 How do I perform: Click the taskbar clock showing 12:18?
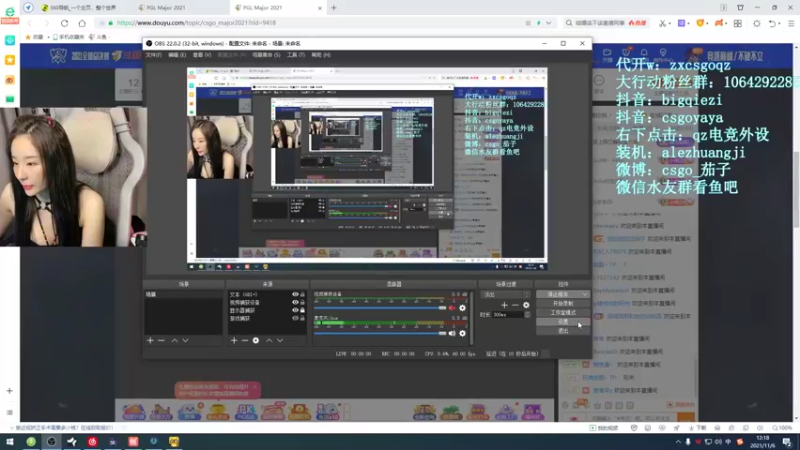763,442
